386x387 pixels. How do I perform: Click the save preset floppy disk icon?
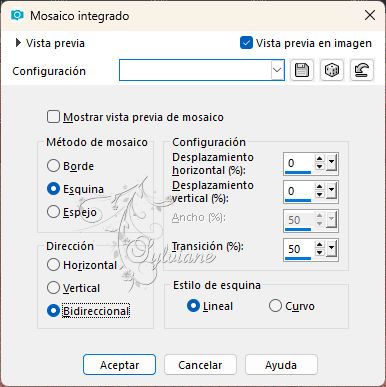point(302,70)
